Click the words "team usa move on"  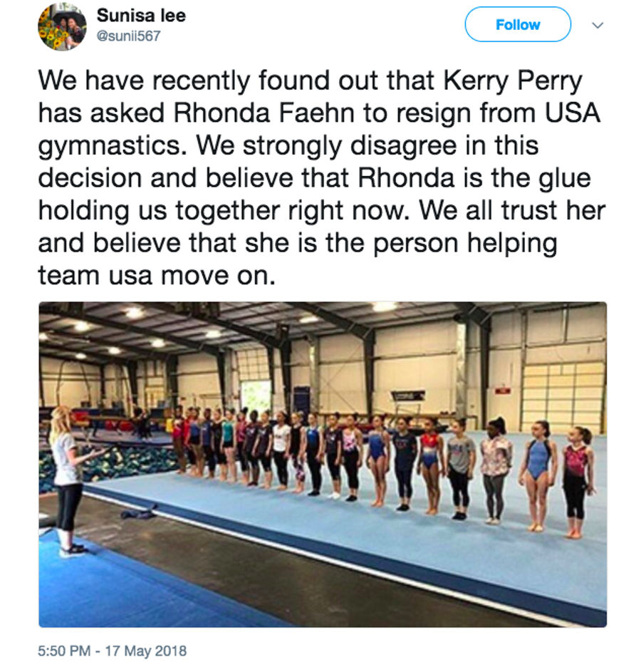pyautogui.click(x=156, y=275)
